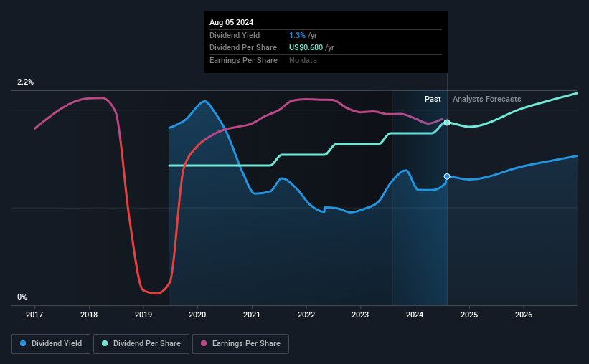Click the 1.3% dividend yield value
Viewport: 589px width, 364px height.
(297, 35)
